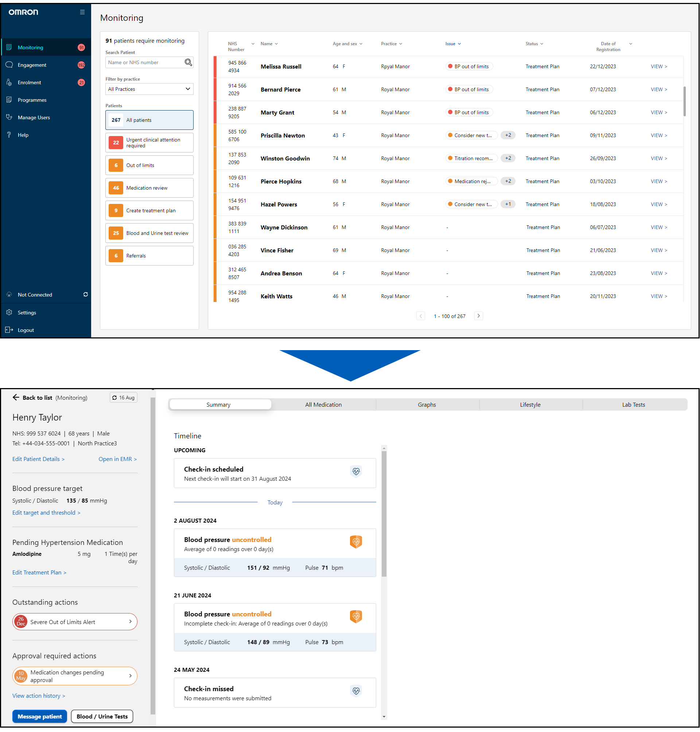Select the Medication review patient filter
Image resolution: width=700 pixels, height=732 pixels.
tap(149, 188)
